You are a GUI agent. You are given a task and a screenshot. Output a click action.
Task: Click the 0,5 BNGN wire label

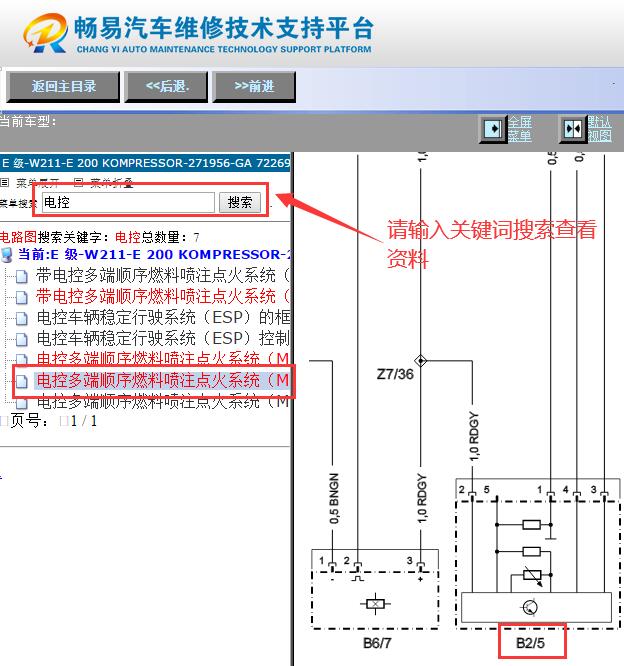click(335, 498)
